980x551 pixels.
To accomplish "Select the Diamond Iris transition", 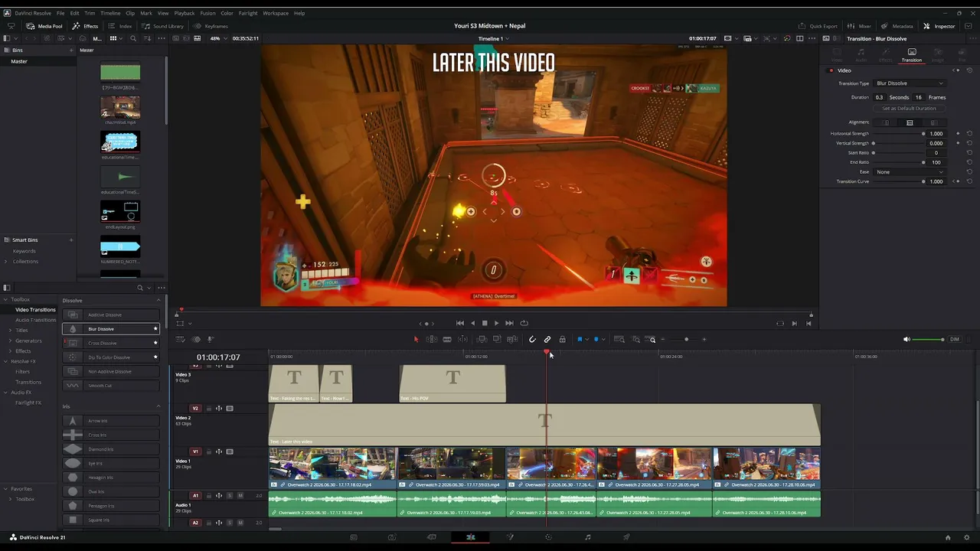I will point(111,449).
